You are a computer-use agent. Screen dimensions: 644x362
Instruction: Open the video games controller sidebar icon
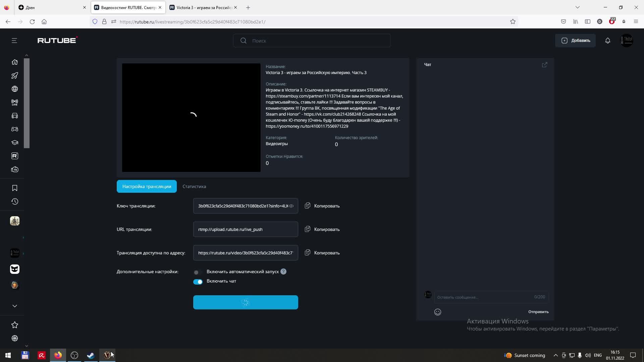click(x=14, y=129)
